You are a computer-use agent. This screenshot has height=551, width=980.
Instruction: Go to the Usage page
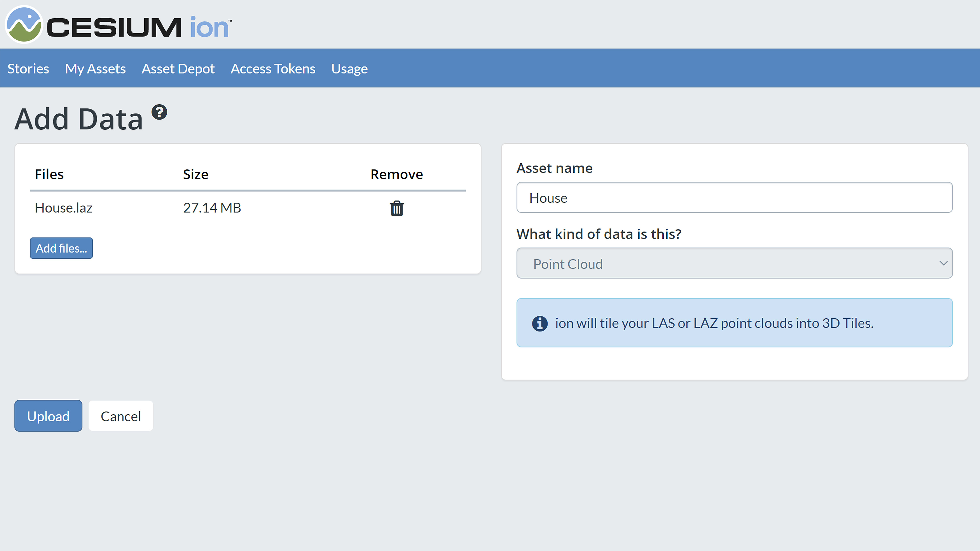point(349,69)
